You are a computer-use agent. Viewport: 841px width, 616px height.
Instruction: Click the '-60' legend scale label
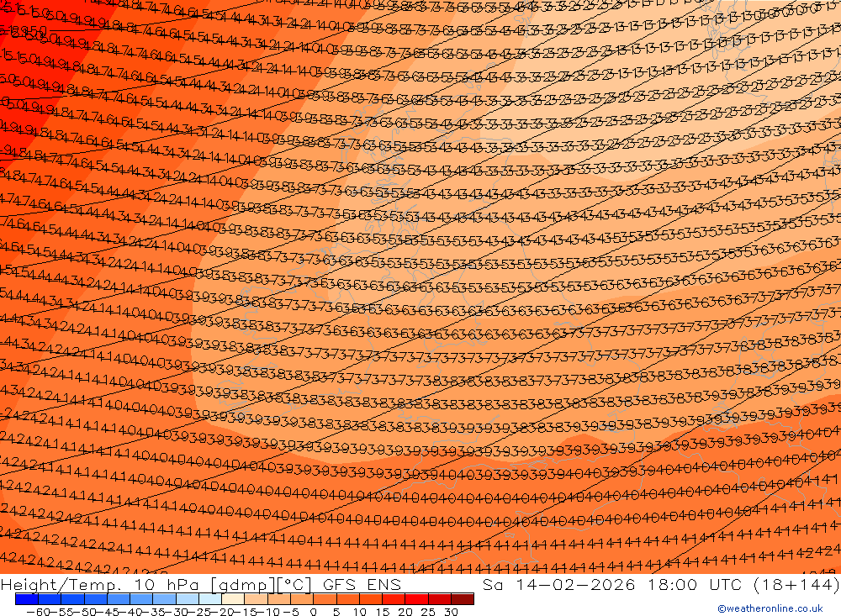pos(38,612)
